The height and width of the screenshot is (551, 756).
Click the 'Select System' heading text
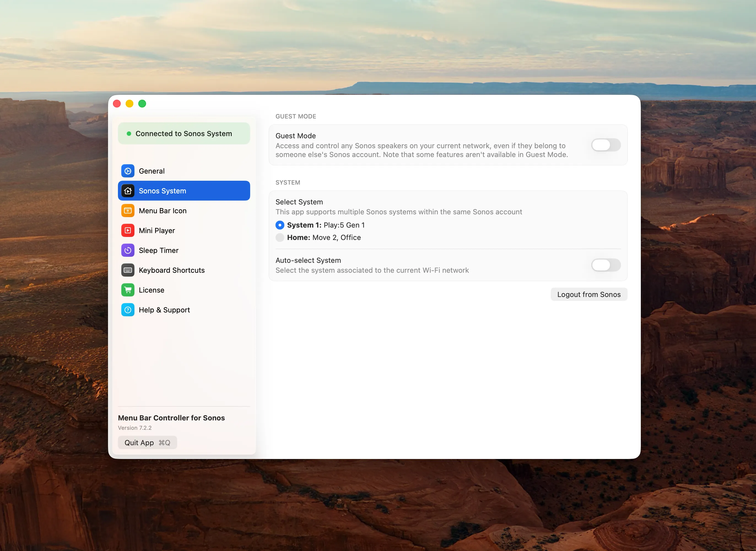tap(299, 202)
